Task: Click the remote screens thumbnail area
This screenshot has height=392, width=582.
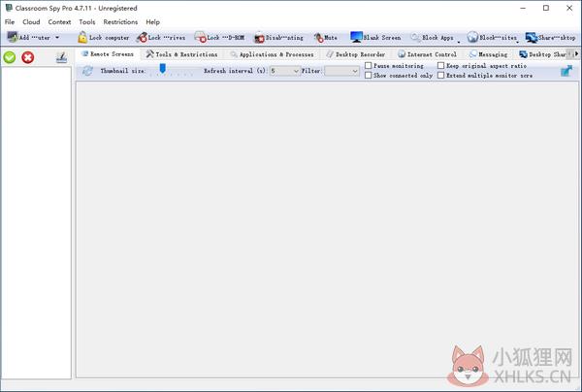Action: coord(327,229)
